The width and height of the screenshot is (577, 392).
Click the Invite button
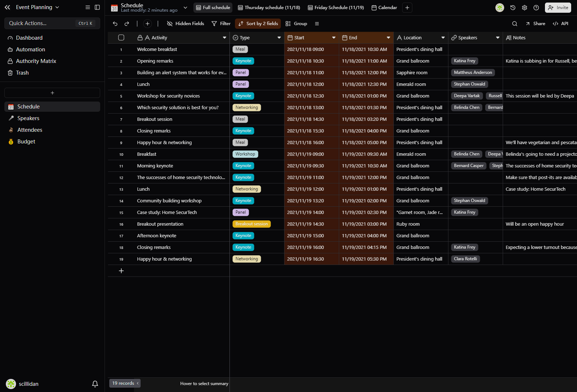tap(558, 8)
